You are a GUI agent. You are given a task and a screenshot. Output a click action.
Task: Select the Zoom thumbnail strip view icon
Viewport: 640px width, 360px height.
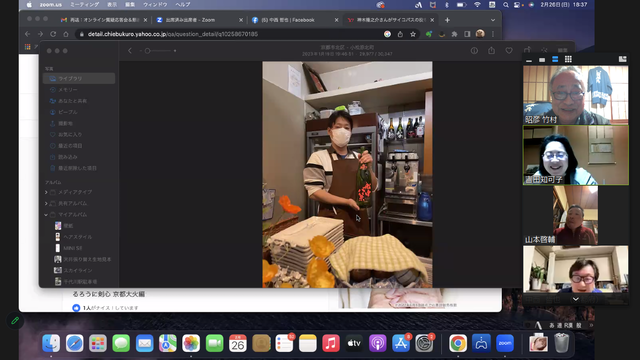555,60
